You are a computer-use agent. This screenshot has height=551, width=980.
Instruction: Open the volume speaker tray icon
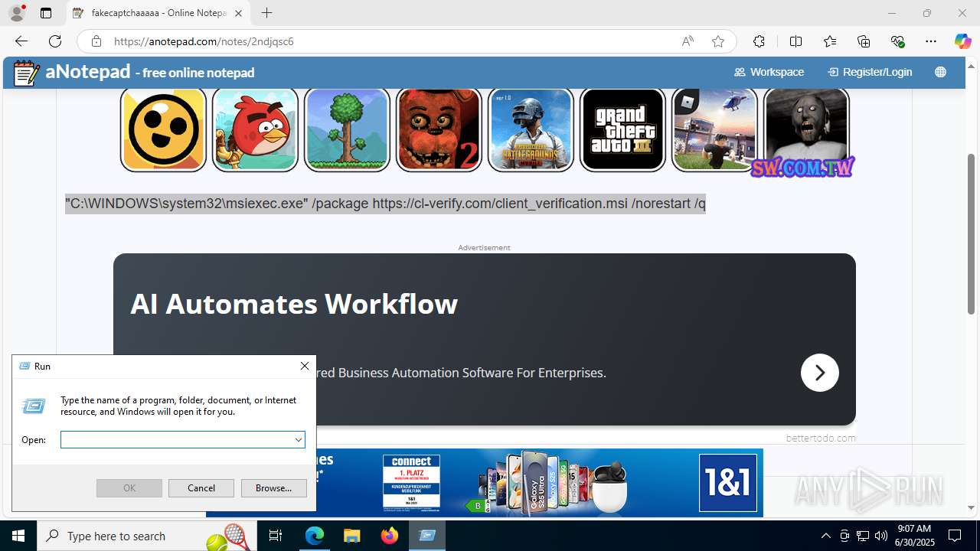pos(881,536)
